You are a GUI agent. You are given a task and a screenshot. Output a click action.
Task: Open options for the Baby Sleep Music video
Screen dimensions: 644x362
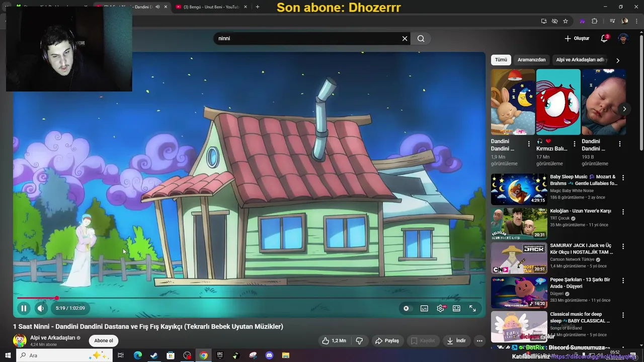click(623, 177)
